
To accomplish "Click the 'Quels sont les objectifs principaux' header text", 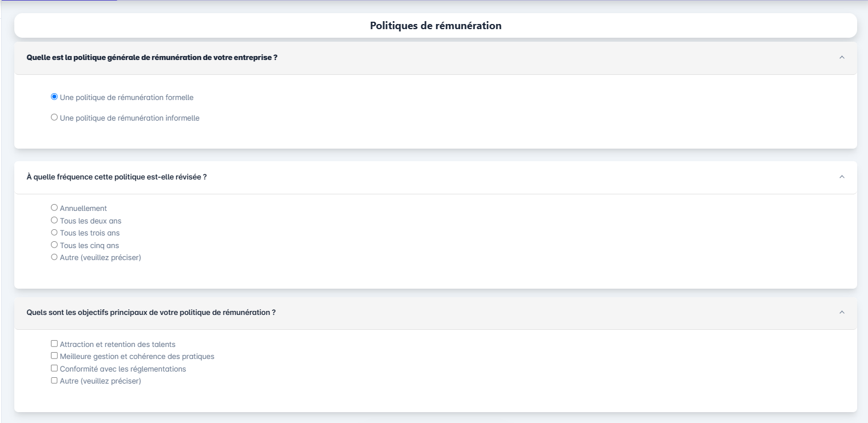I will click(x=151, y=312).
